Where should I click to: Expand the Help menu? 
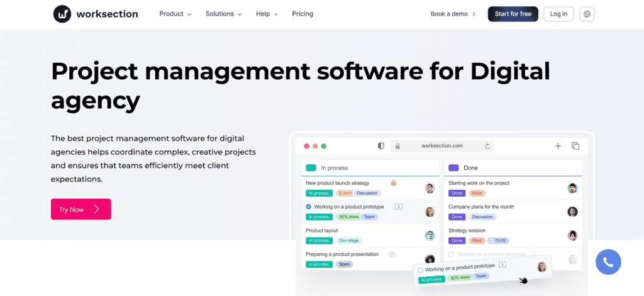[x=267, y=14]
